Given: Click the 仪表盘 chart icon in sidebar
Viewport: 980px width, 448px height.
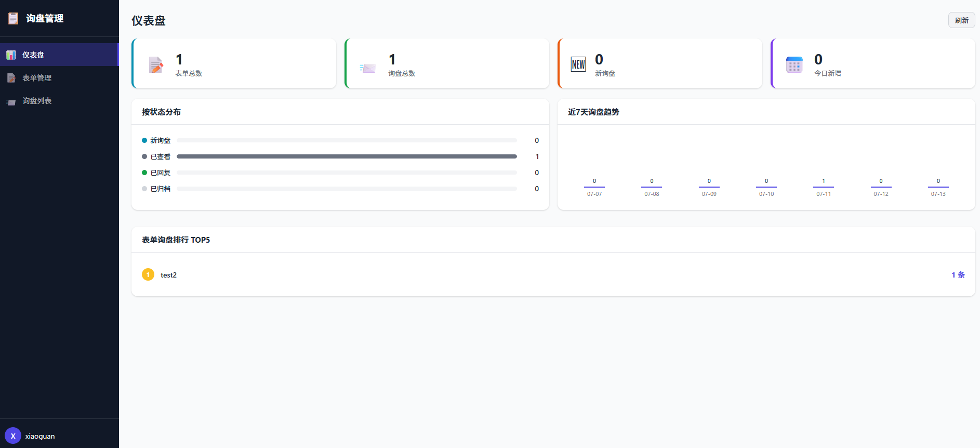Looking at the screenshot, I should tap(11, 55).
